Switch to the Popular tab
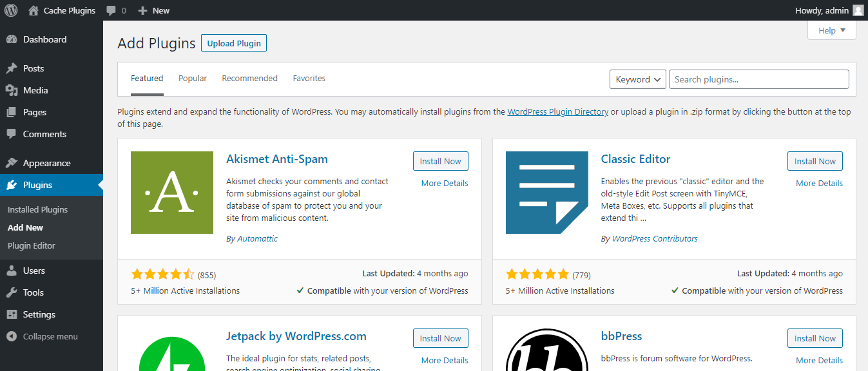The image size is (868, 371). tap(193, 79)
